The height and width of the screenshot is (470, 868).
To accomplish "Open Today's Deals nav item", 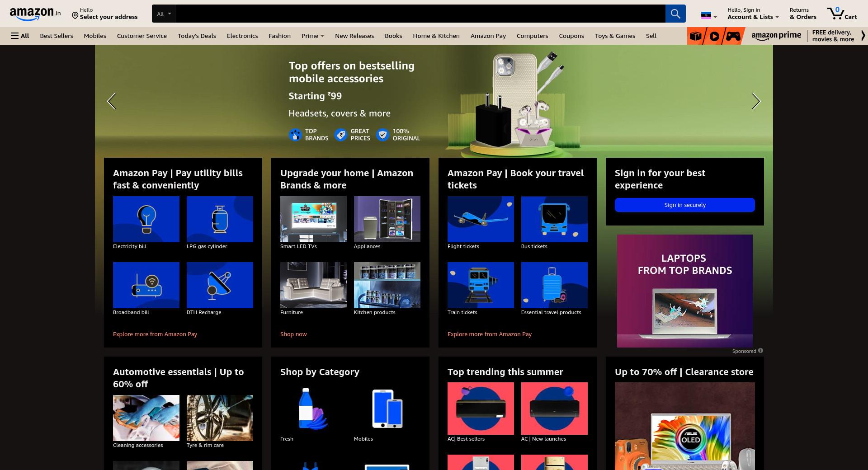I will coord(197,36).
